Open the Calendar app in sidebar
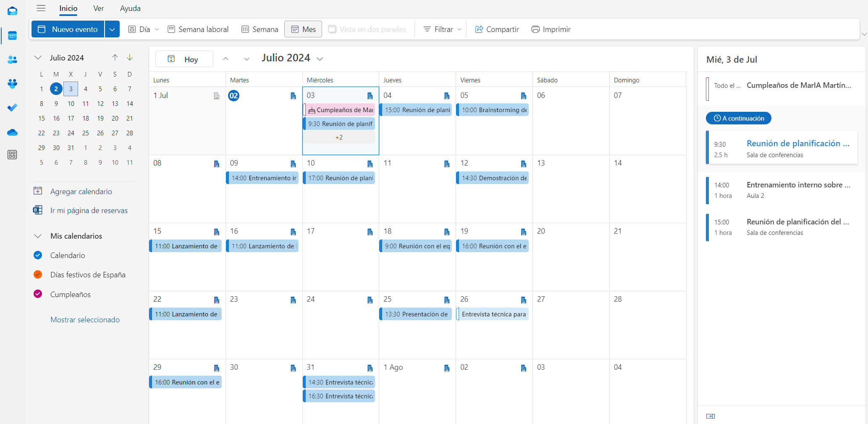Screen dimensions: 868x424 12,36
